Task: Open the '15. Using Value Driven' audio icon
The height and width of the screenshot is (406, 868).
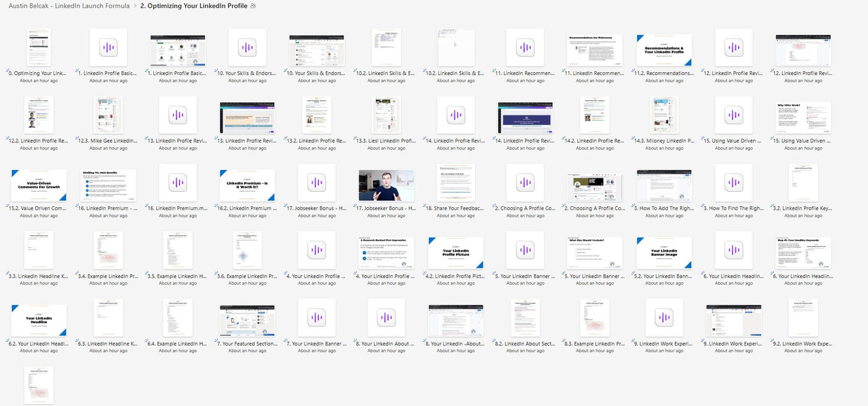Action: [x=733, y=115]
